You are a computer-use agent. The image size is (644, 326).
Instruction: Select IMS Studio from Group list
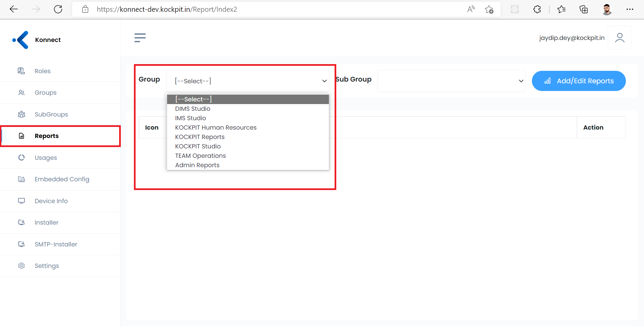click(x=248, y=118)
